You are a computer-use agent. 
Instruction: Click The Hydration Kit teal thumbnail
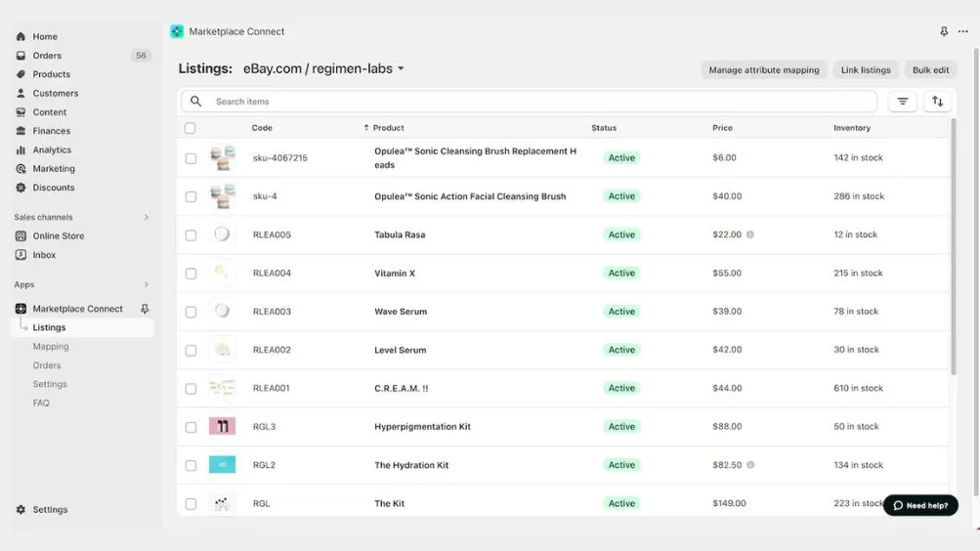tap(222, 465)
